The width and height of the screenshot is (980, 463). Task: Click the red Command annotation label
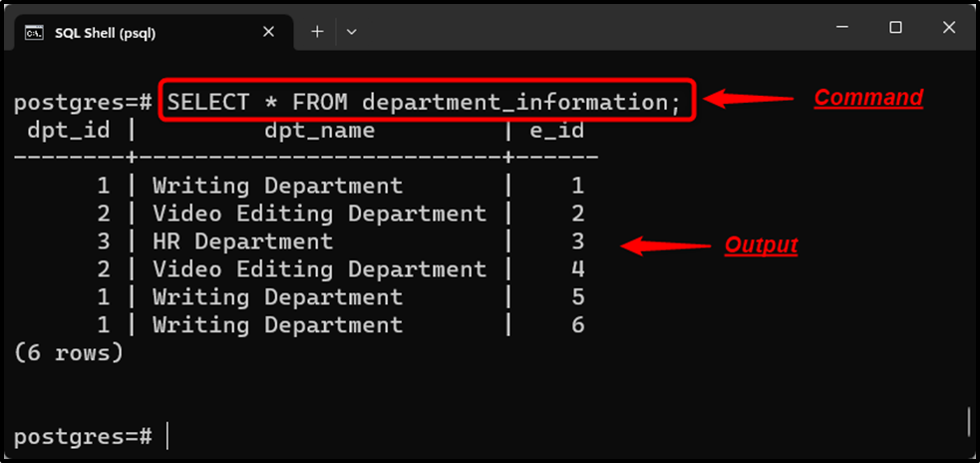[x=868, y=98]
